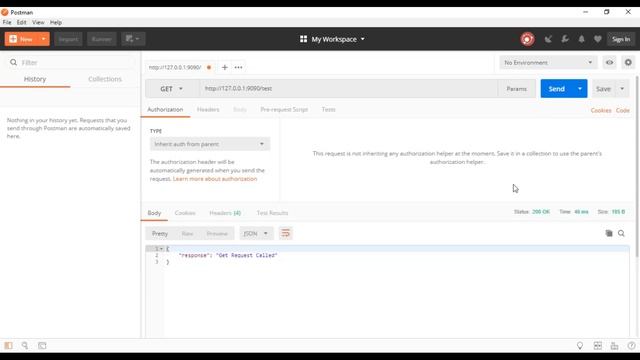The image size is (640, 360).
Task: Switch to two-pane layout icon
Action: click(598, 346)
